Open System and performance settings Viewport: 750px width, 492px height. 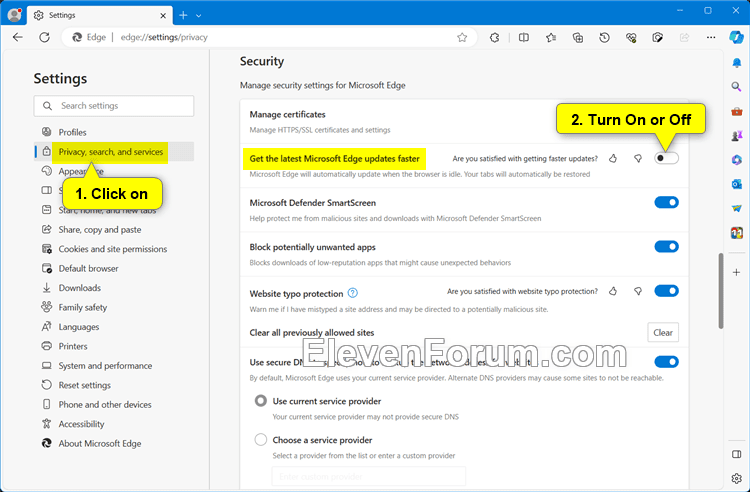click(x=114, y=366)
